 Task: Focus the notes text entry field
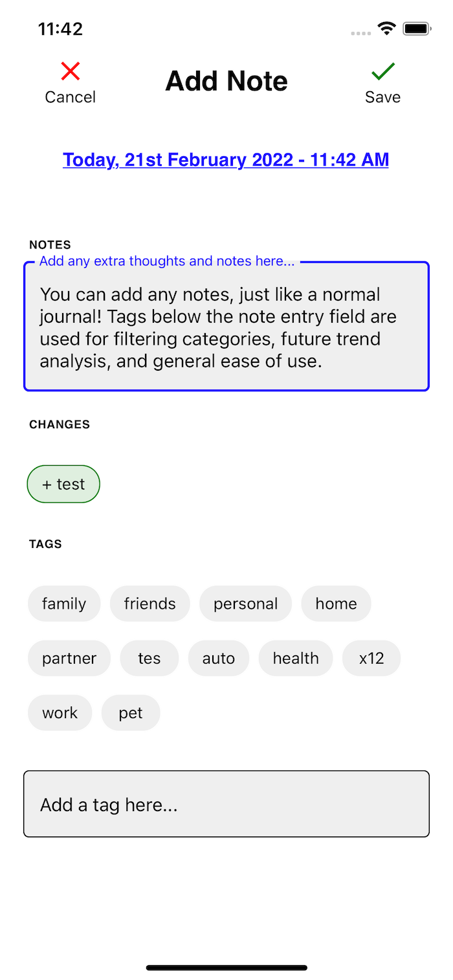226,327
